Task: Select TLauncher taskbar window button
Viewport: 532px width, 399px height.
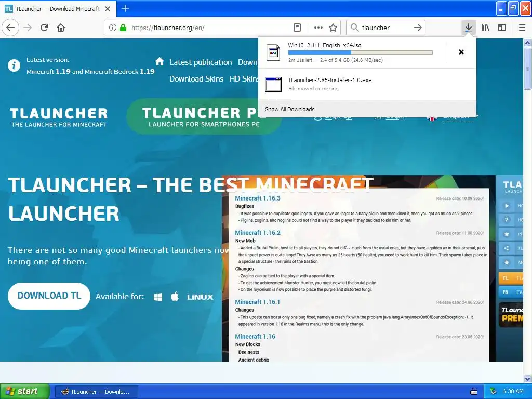Action: click(x=96, y=392)
